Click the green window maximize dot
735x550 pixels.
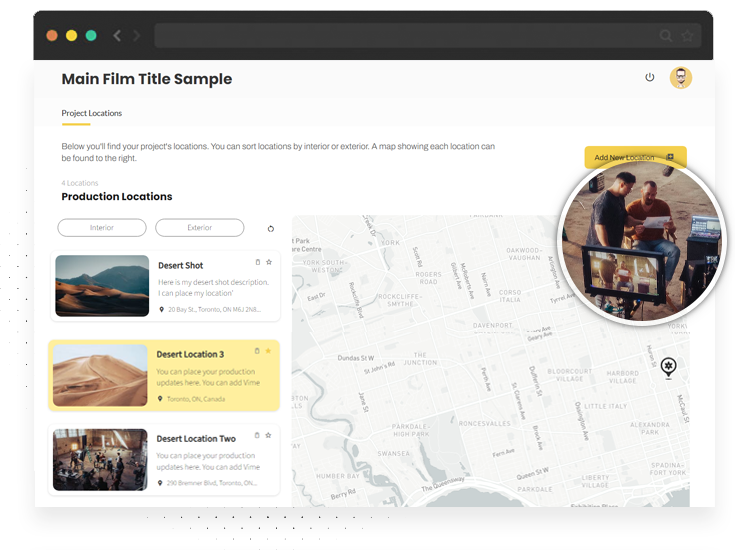pyautogui.click(x=91, y=36)
